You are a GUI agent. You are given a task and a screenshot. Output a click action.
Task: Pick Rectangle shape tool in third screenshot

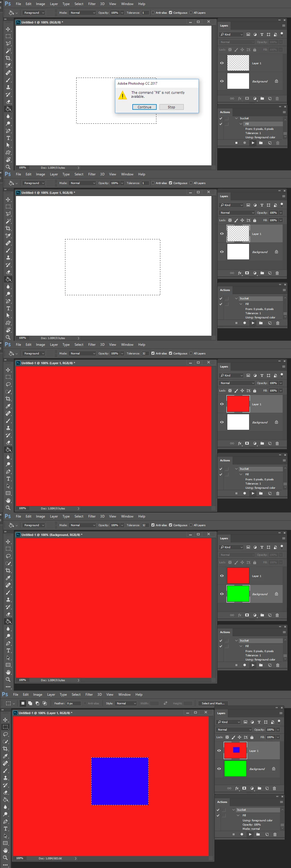click(x=8, y=493)
